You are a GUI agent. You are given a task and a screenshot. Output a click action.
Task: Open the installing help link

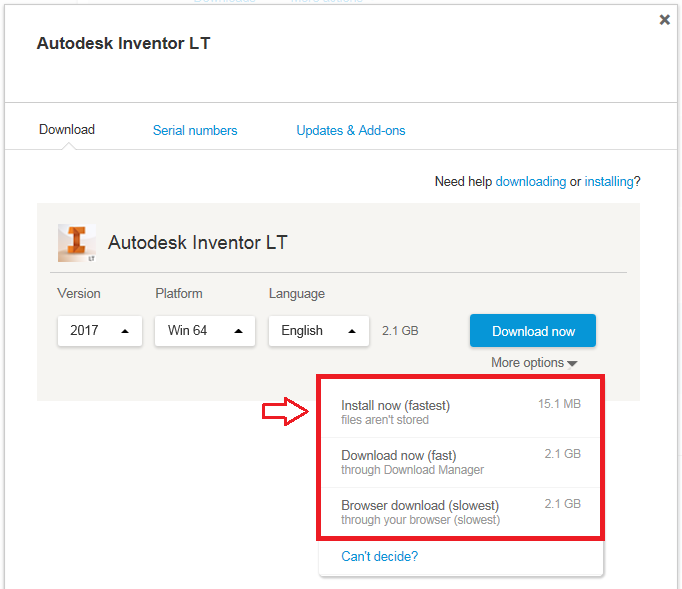coord(609,181)
